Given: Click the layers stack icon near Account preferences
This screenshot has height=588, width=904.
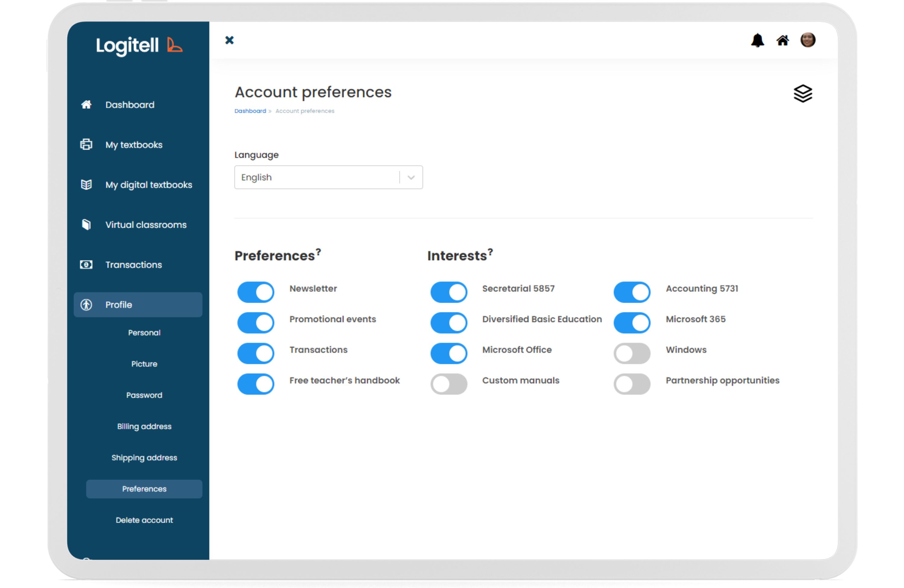Looking at the screenshot, I should [x=803, y=93].
